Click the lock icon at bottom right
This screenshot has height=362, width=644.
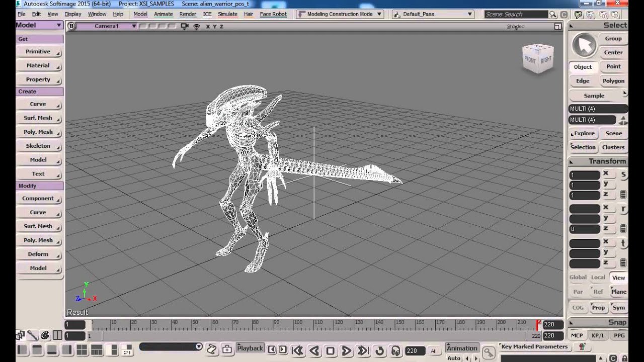pyautogui.click(x=624, y=358)
